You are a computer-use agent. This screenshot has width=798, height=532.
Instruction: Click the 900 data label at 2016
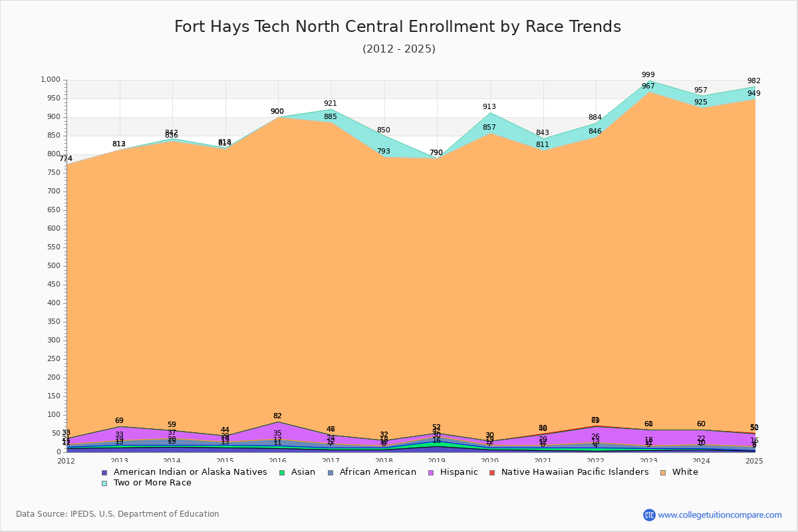tap(277, 111)
